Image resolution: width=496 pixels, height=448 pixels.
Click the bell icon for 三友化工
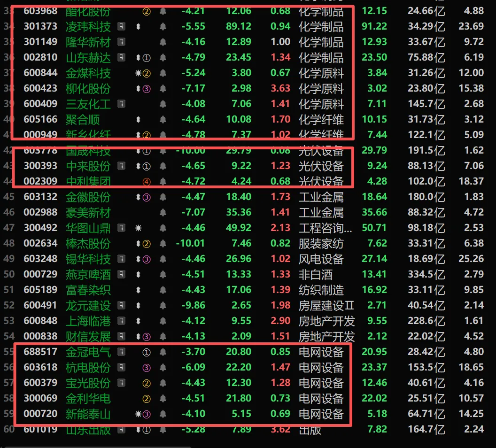pos(163,104)
